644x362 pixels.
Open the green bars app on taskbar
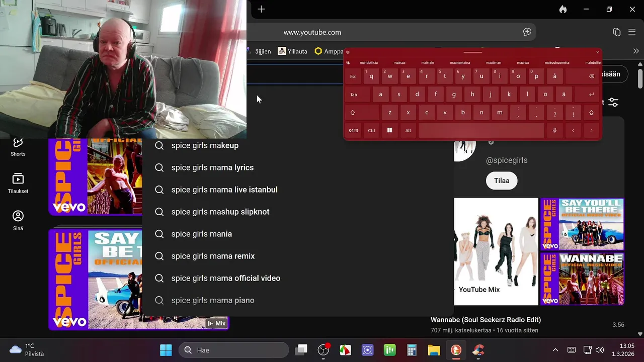click(x=389, y=350)
